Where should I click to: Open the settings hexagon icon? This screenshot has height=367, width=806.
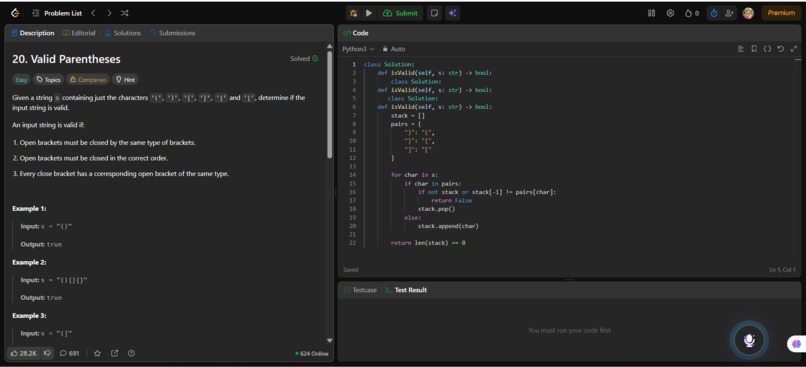670,13
